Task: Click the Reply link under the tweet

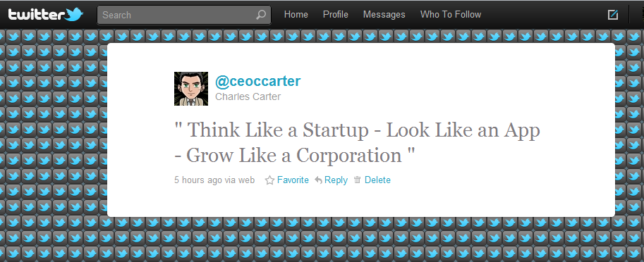Action: tap(336, 180)
